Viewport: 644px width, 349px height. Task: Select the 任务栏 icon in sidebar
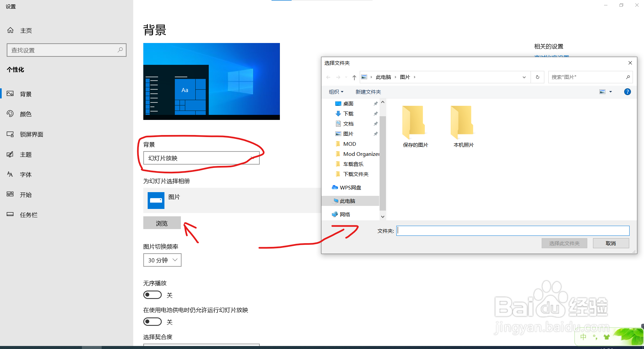10,214
